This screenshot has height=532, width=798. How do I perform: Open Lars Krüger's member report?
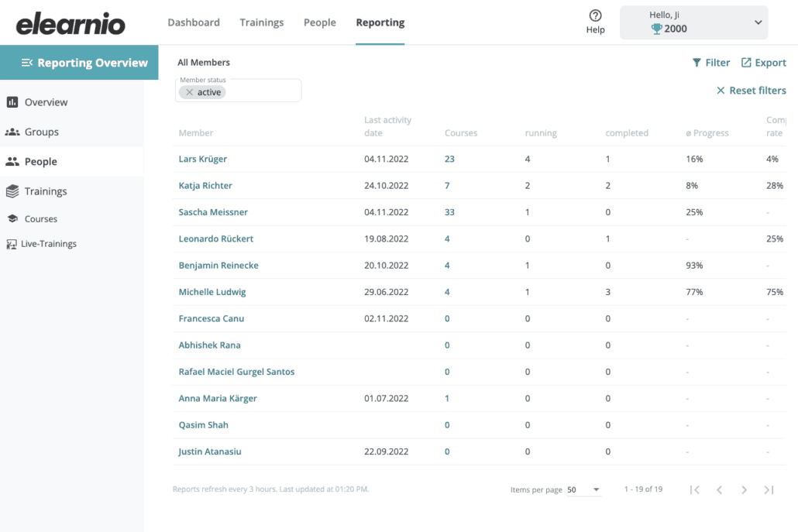coord(202,158)
